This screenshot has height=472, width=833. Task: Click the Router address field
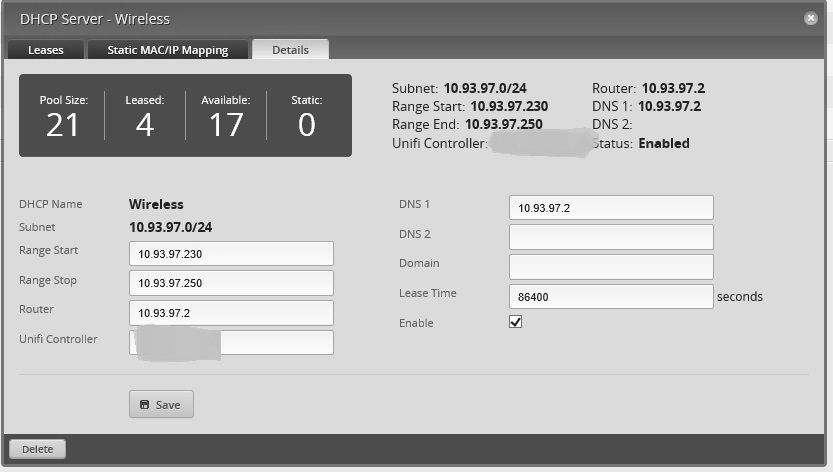click(x=231, y=313)
